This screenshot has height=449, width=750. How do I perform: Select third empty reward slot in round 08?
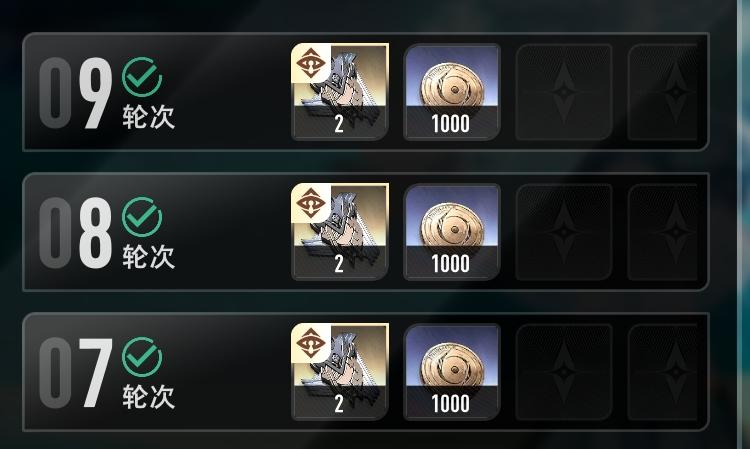564,231
